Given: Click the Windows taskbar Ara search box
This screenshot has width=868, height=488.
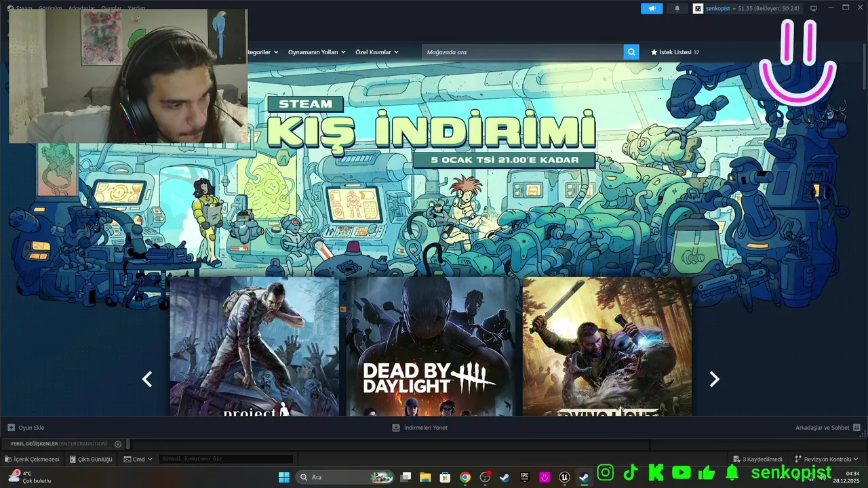Looking at the screenshot, I should coord(344,477).
